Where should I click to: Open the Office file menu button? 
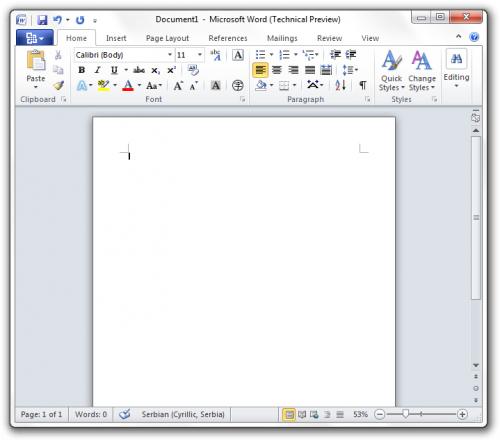[35, 38]
